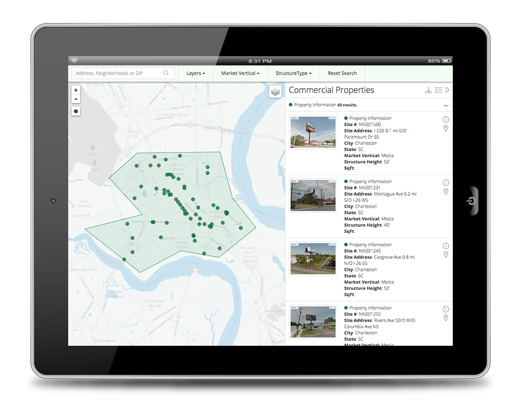Open the StructureType dropdown

pos(294,73)
